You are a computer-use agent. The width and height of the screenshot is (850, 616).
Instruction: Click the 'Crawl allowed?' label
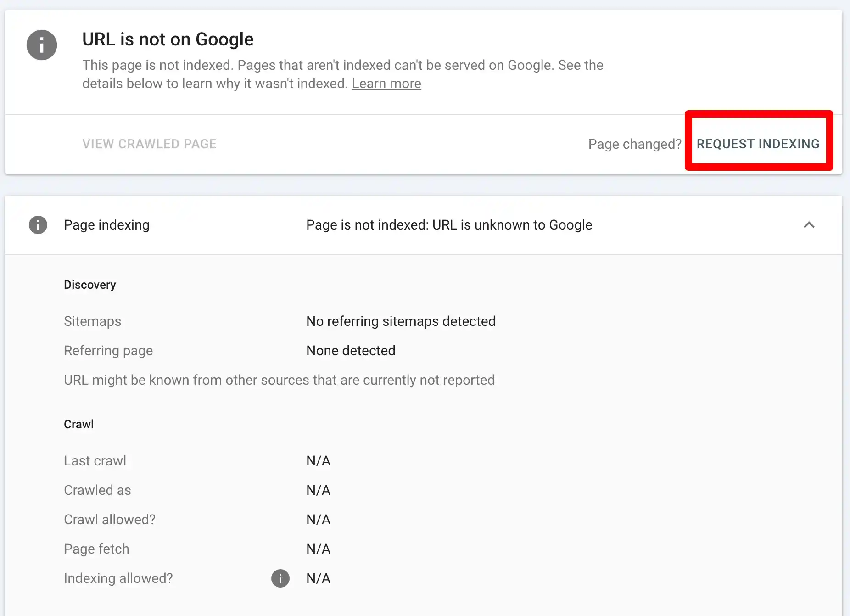[x=110, y=520]
